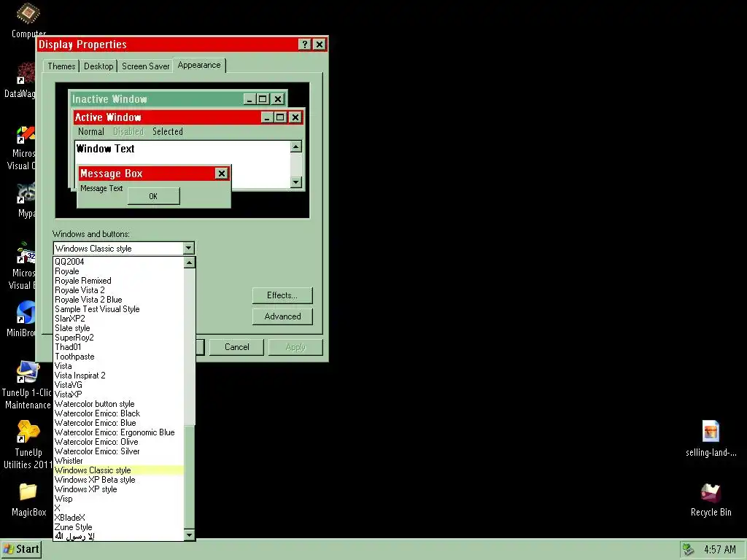Image resolution: width=747 pixels, height=560 pixels.
Task: Pick Royale Vista 2 Blue style
Action: pyautogui.click(x=119, y=300)
